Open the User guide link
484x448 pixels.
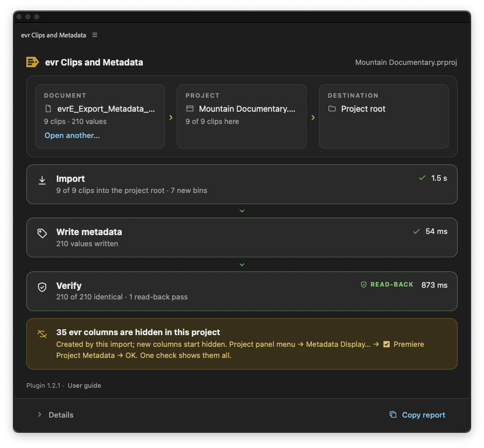click(84, 385)
